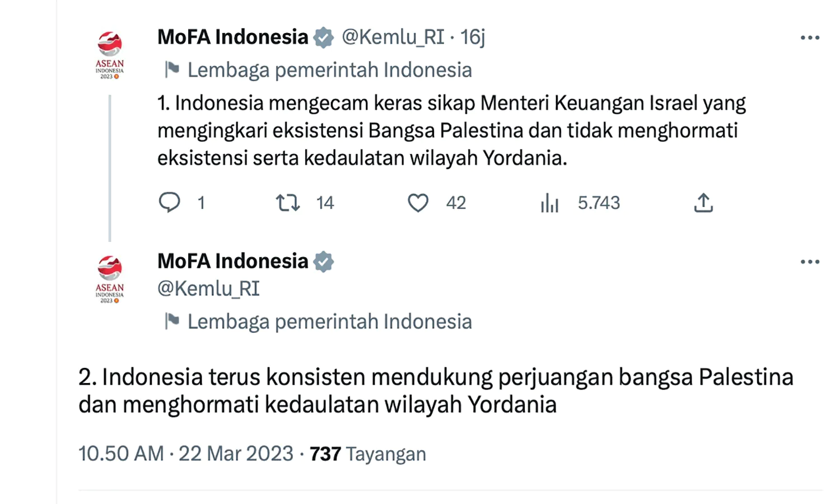Click the 16j timestamp link

tap(473, 37)
